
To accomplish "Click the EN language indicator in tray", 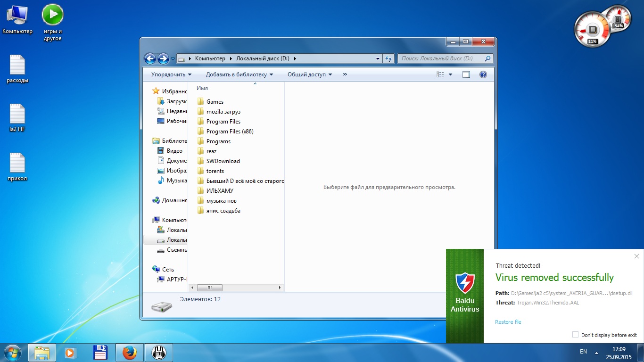I will pos(583,352).
